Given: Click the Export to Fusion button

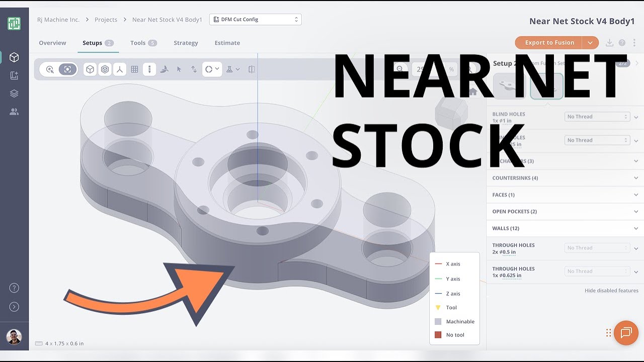Looking at the screenshot, I should pyautogui.click(x=549, y=43).
